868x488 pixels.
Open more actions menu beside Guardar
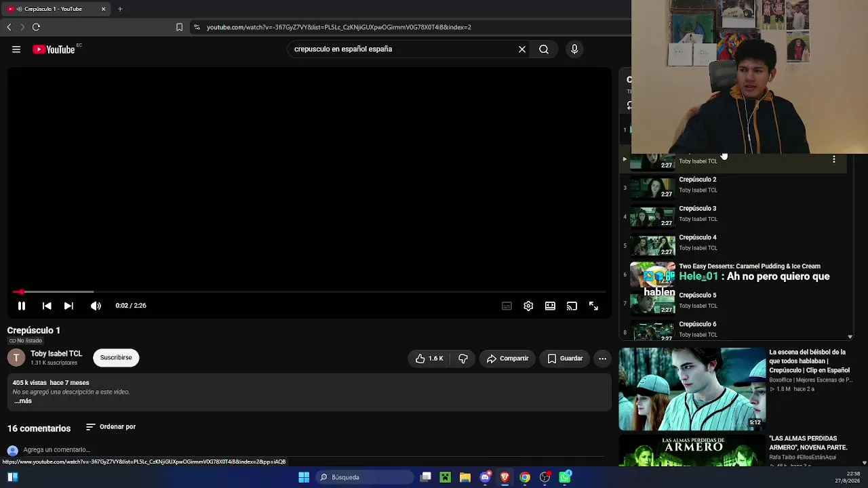tap(602, 359)
